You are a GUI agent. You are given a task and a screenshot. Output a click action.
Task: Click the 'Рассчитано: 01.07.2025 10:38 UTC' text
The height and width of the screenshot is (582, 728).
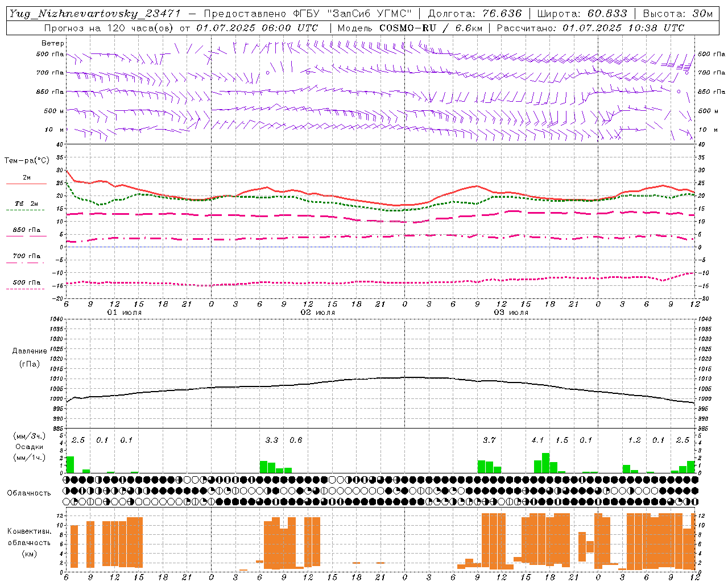coord(590,28)
